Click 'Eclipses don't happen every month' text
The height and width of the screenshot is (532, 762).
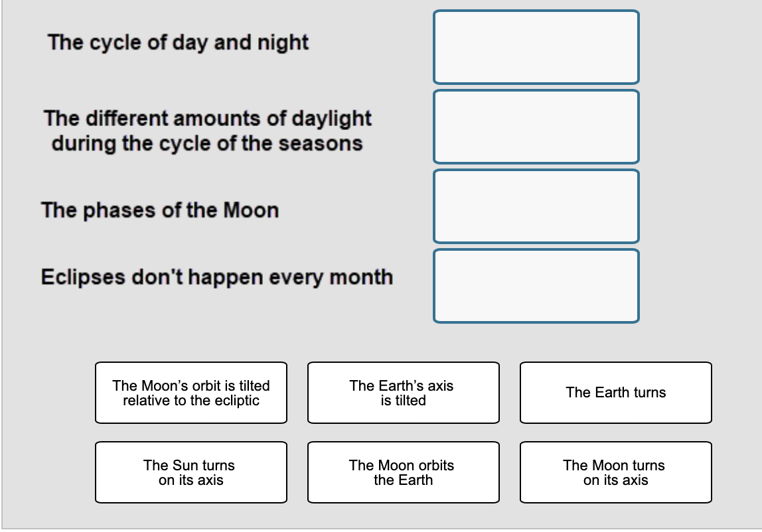(218, 277)
